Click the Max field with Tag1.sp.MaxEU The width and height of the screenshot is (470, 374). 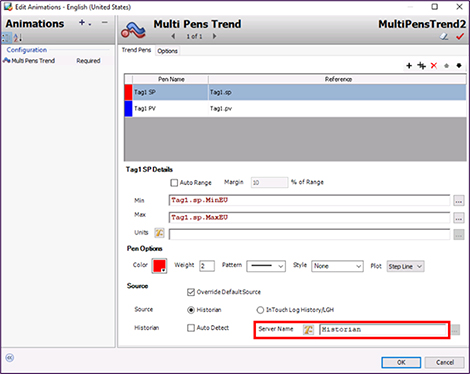pos(309,218)
